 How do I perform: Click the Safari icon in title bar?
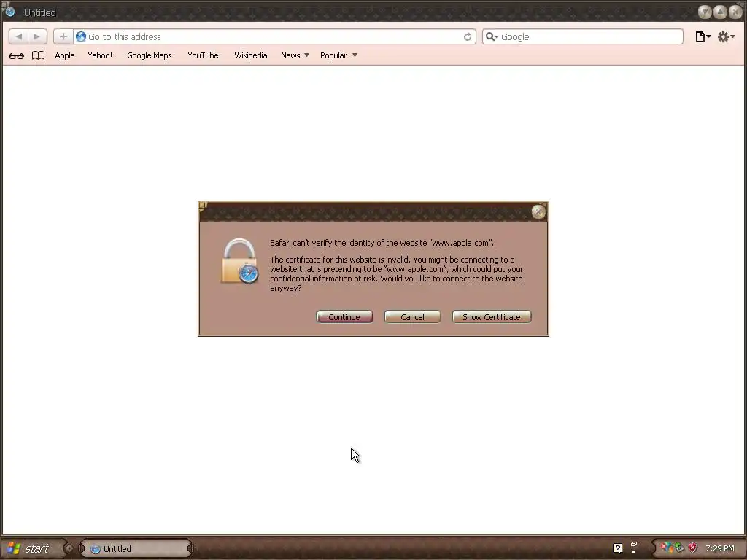[10, 12]
